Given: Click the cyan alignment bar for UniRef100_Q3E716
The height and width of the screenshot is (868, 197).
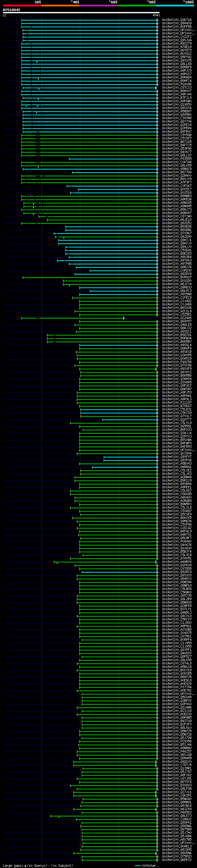Looking at the screenshot, I should click(90, 20).
